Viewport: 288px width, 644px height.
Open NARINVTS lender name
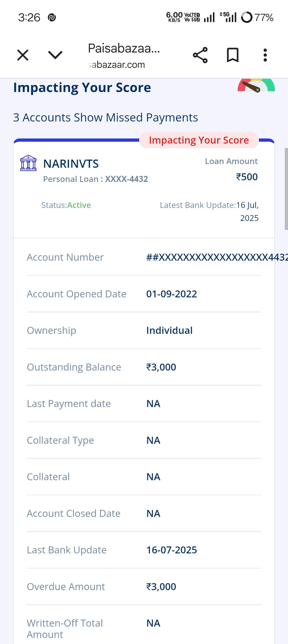pyautogui.click(x=71, y=164)
